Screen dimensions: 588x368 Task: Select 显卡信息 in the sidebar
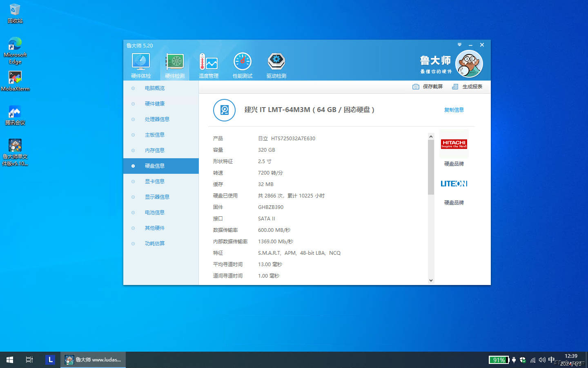pos(155,182)
